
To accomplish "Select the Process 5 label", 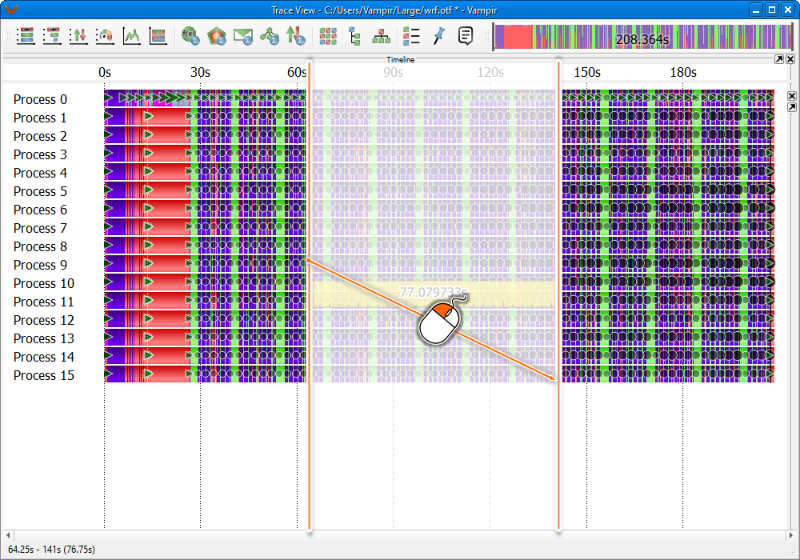I will 40,191.
